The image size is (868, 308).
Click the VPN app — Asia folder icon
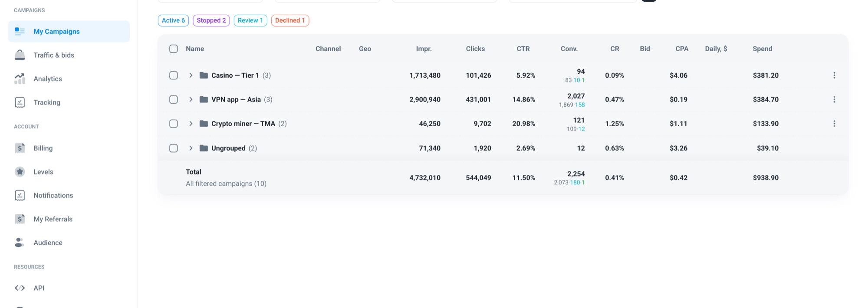click(x=204, y=99)
